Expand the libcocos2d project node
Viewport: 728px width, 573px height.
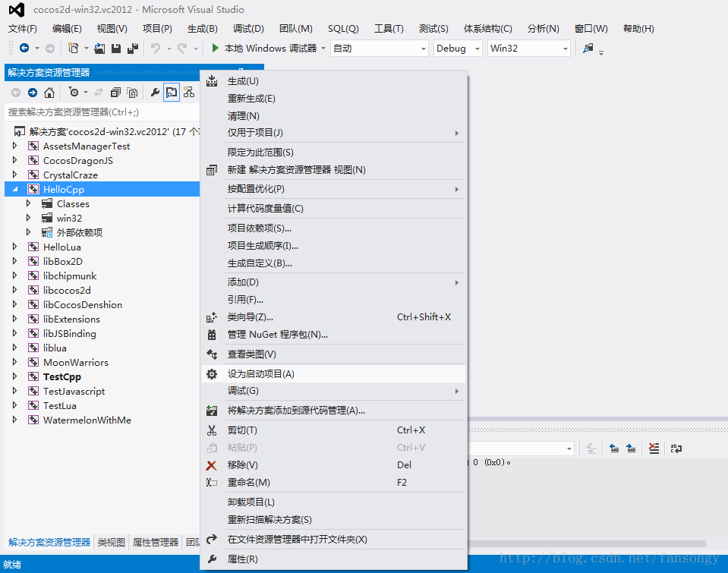pyautogui.click(x=15, y=290)
